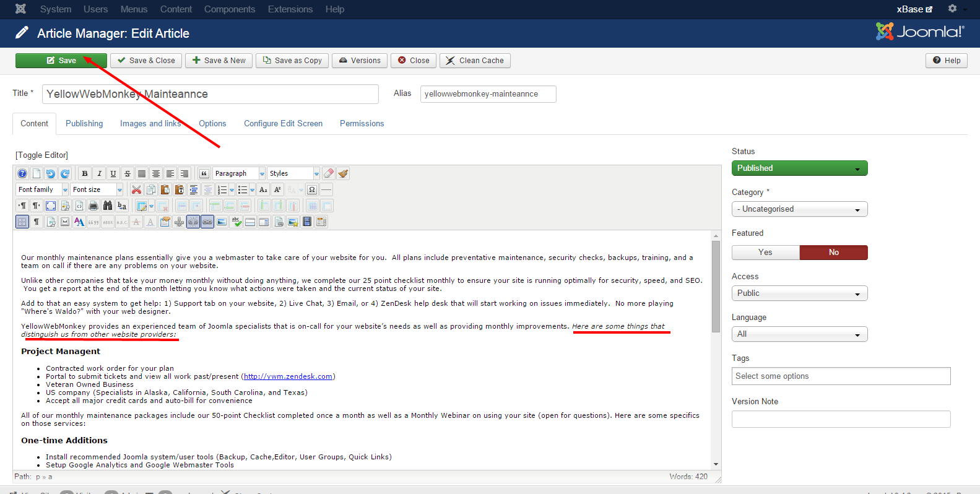
Task: Apply subscript formatting icon
Action: [x=263, y=189]
